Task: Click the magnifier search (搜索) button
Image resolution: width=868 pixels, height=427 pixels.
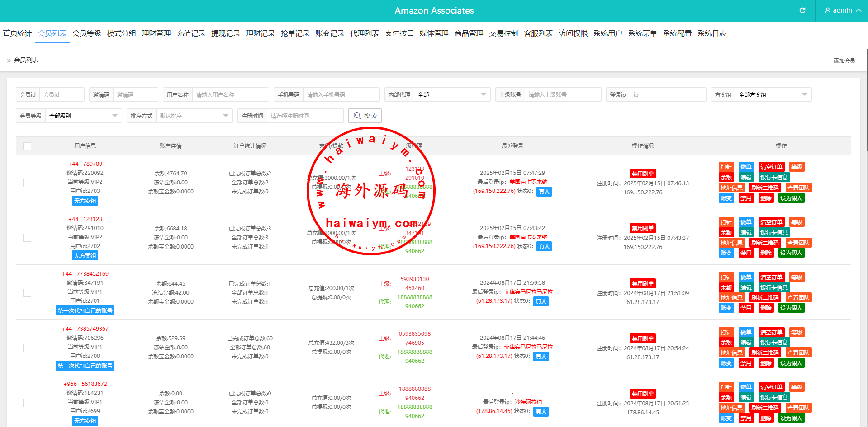Action: pyautogui.click(x=365, y=116)
